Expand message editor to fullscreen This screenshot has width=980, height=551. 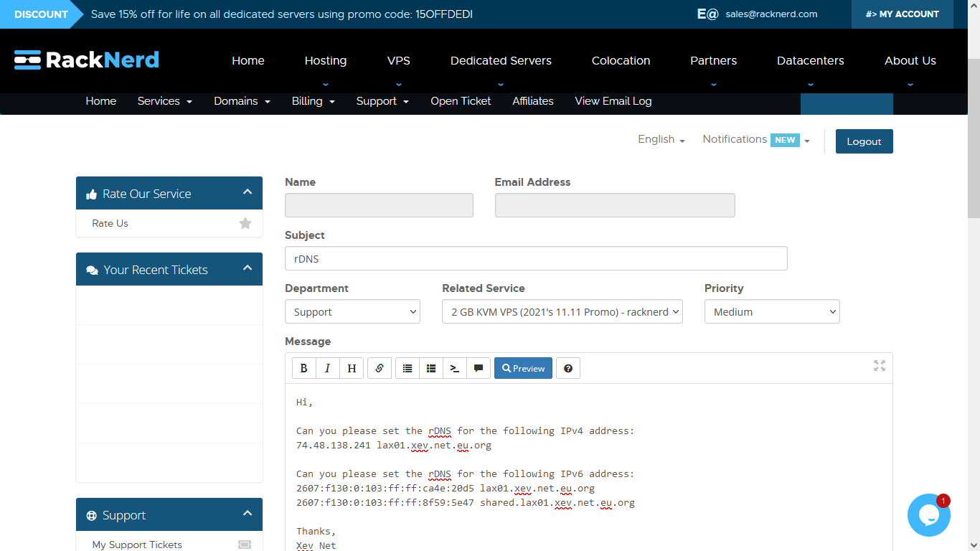tap(880, 366)
